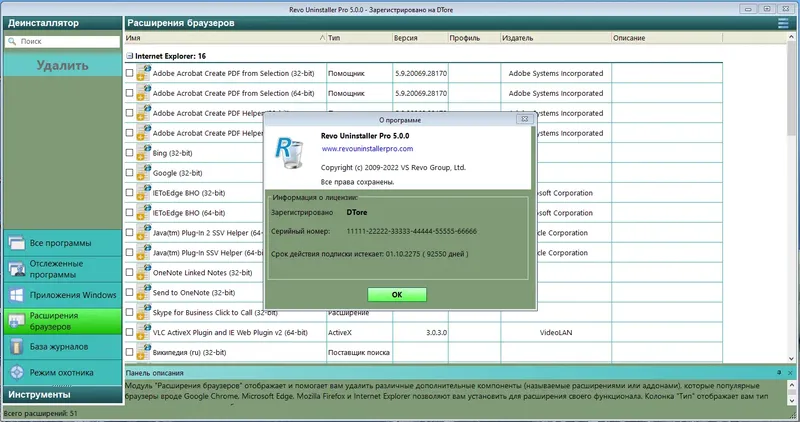Click the Все программы sidebar icon

pyautogui.click(x=16, y=243)
